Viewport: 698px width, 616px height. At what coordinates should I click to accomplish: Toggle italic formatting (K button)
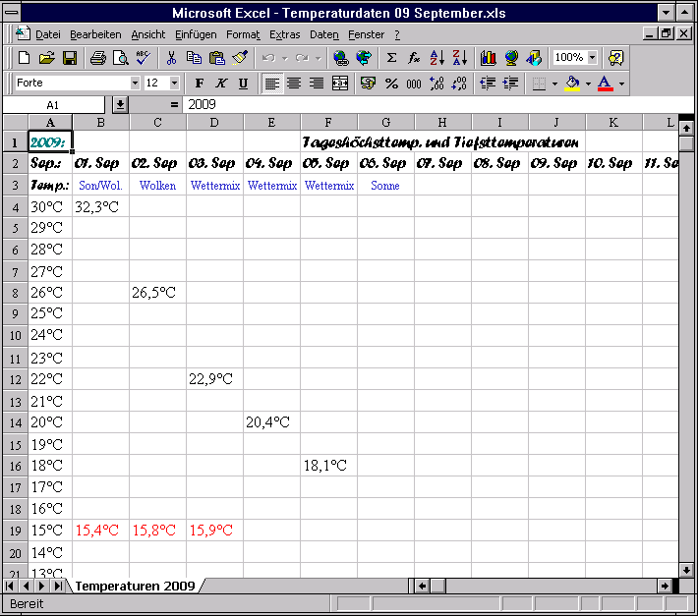point(221,84)
